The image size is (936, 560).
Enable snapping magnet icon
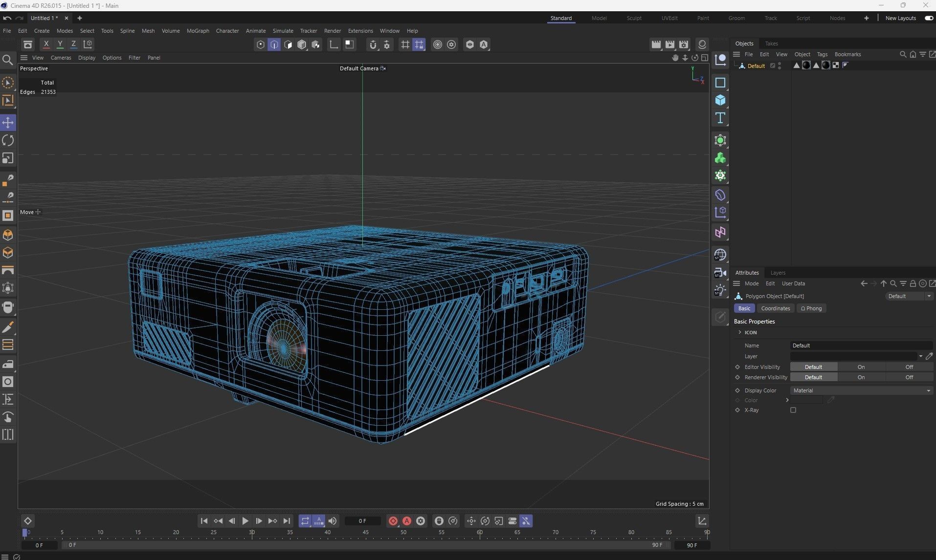pos(373,44)
